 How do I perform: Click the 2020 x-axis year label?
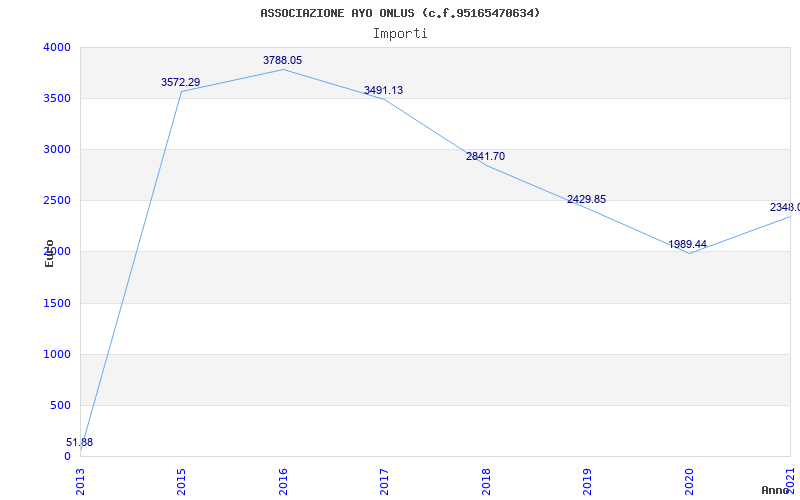[688, 482]
